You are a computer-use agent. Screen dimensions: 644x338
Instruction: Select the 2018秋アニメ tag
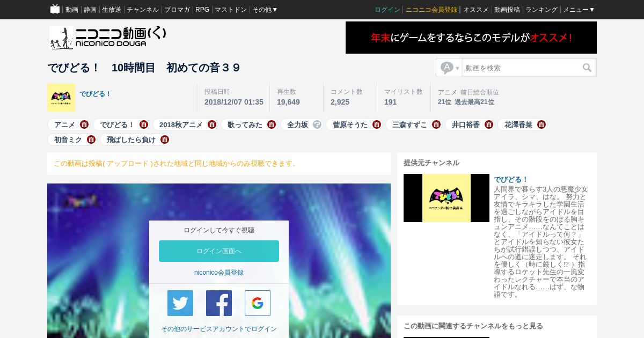pyautogui.click(x=181, y=124)
